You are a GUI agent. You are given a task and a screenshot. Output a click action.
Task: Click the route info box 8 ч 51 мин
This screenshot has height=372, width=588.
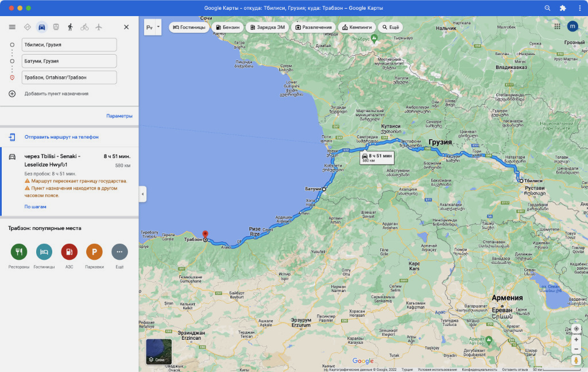point(377,158)
